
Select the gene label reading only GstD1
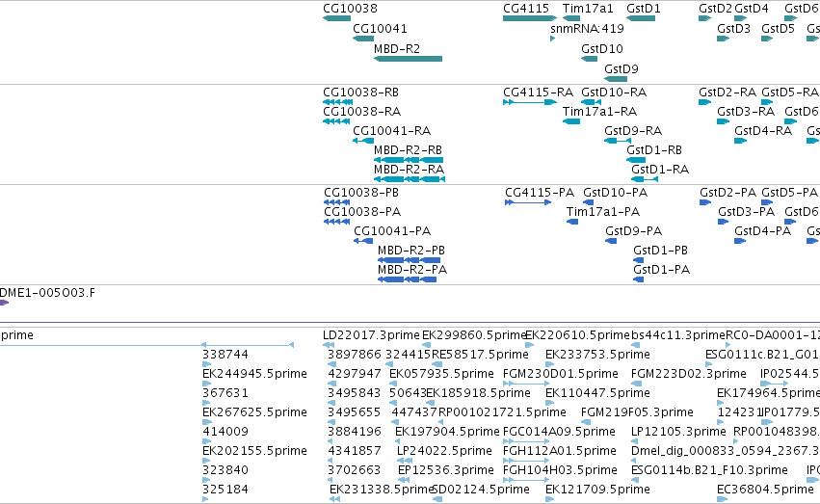coord(644,9)
